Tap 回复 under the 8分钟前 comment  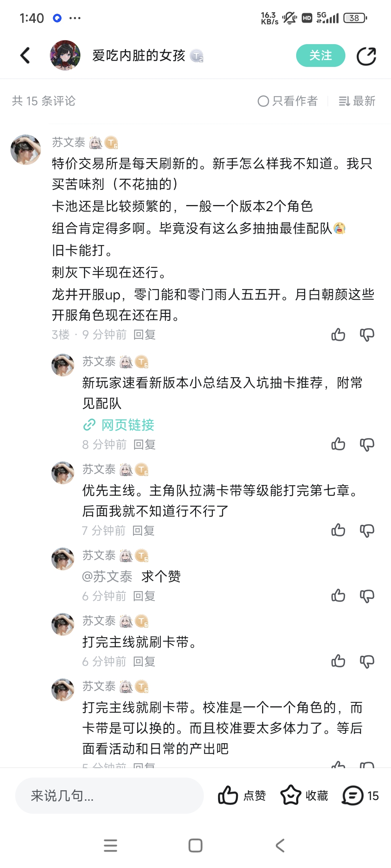click(x=144, y=445)
